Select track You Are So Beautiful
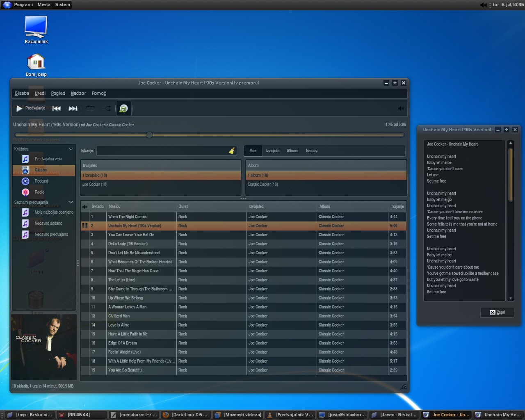 click(243, 370)
